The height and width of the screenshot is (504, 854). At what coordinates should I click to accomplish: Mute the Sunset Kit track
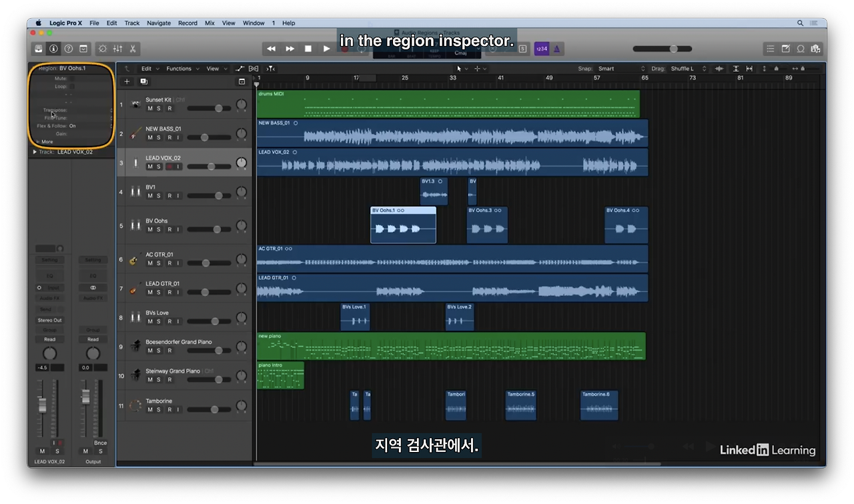[x=150, y=108]
